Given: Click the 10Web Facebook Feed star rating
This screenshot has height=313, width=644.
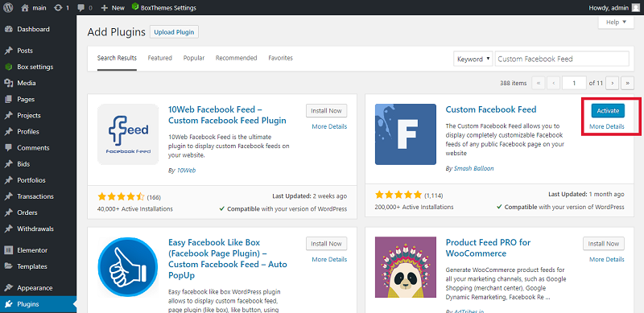Looking at the screenshot, I should click(122, 196).
